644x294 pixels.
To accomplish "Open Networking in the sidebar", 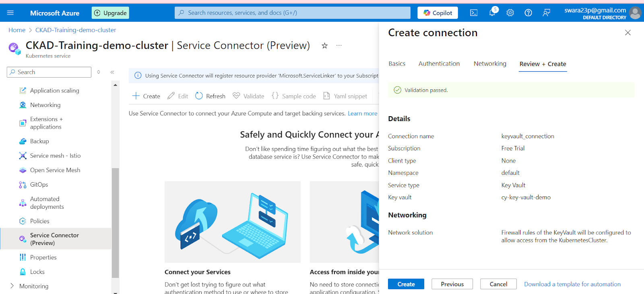I will click(x=45, y=105).
